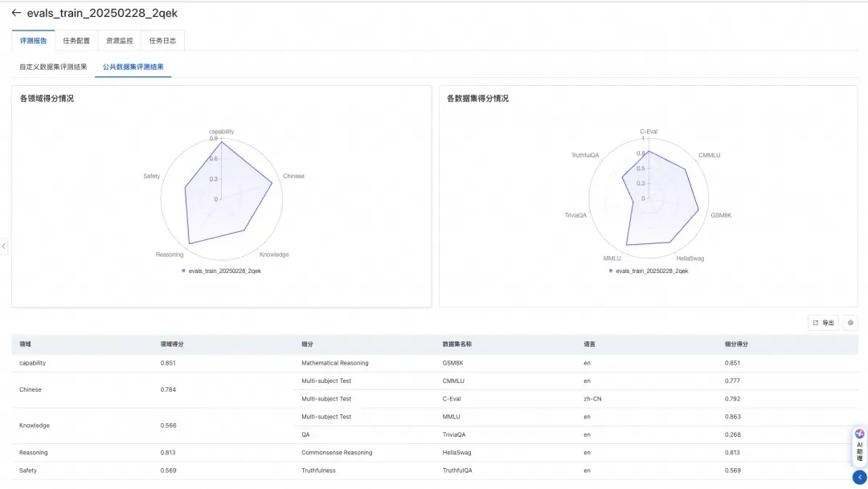Expand the left sidebar chevron handle
Image resolution: width=868 pixels, height=489 pixels.
[x=3, y=247]
